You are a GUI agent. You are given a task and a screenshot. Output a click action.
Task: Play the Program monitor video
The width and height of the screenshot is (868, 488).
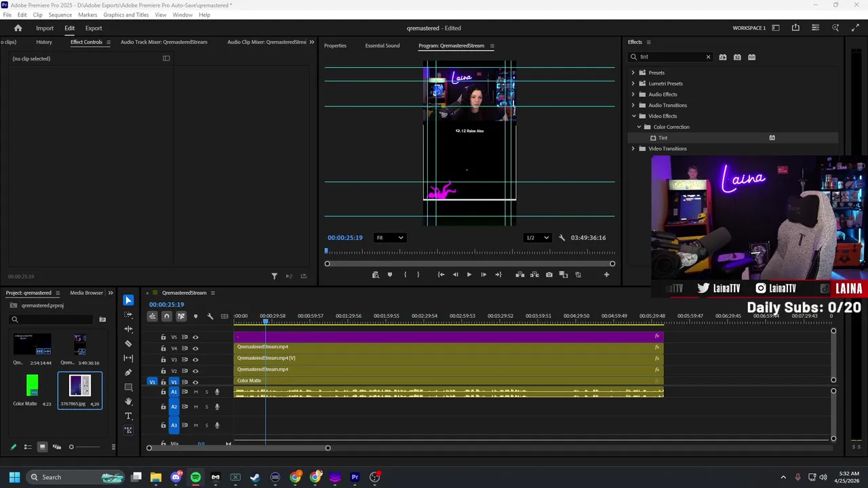[x=469, y=274]
